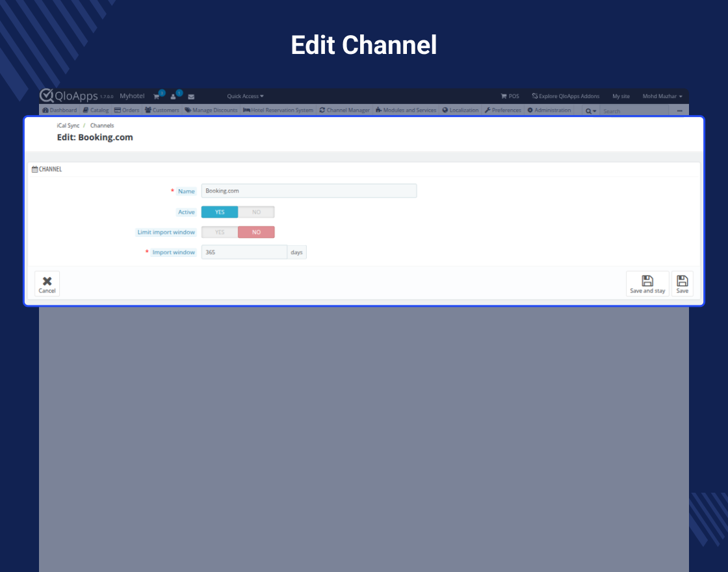The height and width of the screenshot is (572, 728).
Task: Click Save and stay button
Action: coord(647,283)
